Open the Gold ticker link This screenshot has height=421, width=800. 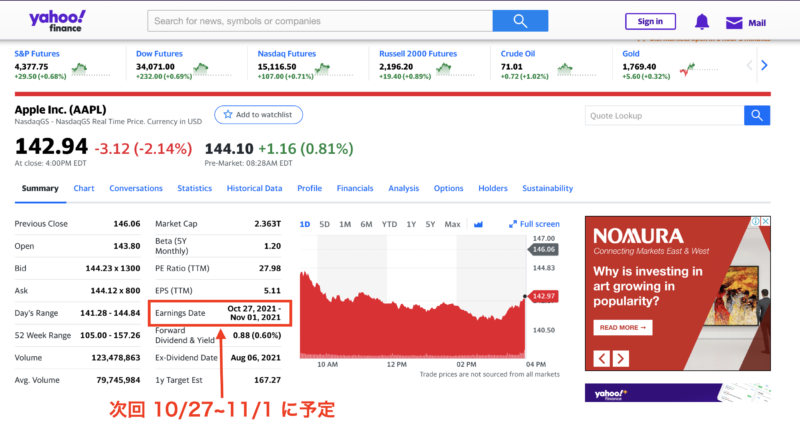pos(631,54)
